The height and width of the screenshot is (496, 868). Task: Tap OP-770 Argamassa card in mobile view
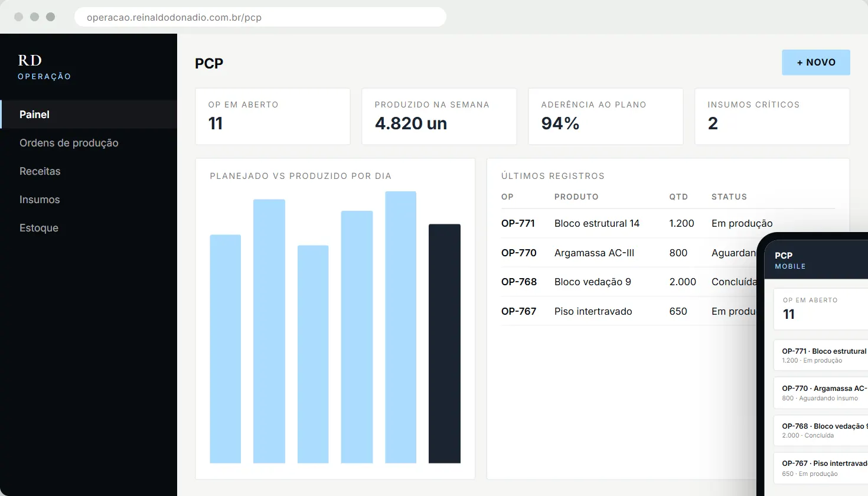point(821,393)
